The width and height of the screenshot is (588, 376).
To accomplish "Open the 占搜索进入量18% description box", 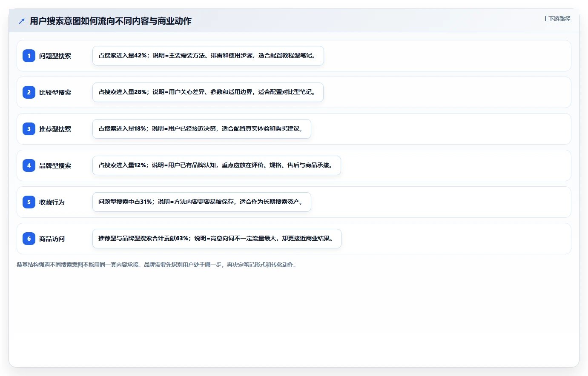I will (x=202, y=129).
